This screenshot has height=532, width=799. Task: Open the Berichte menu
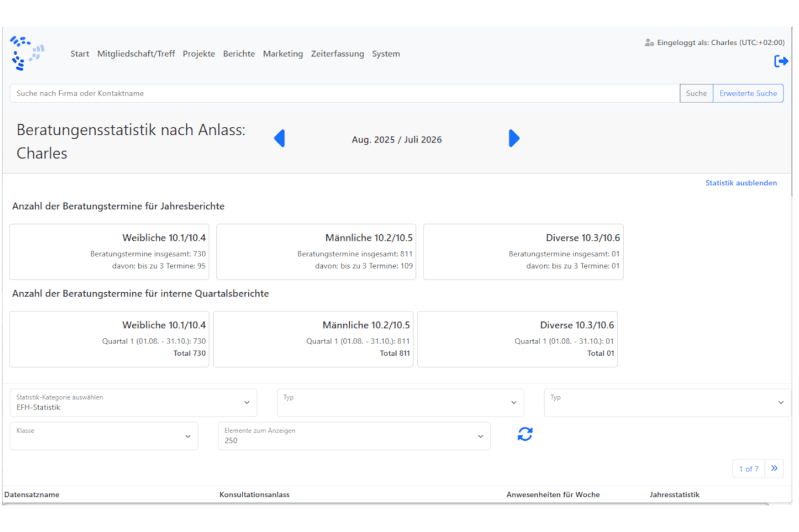coord(239,54)
